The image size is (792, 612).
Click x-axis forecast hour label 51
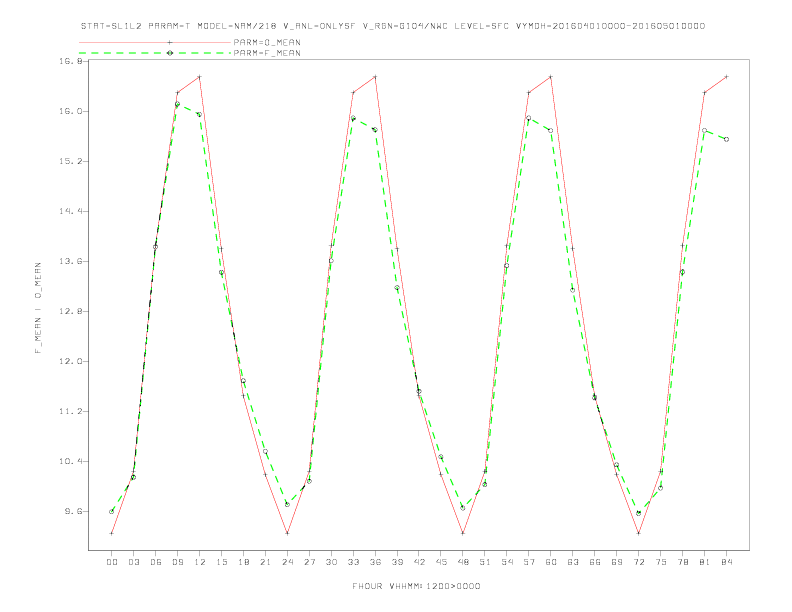click(485, 562)
